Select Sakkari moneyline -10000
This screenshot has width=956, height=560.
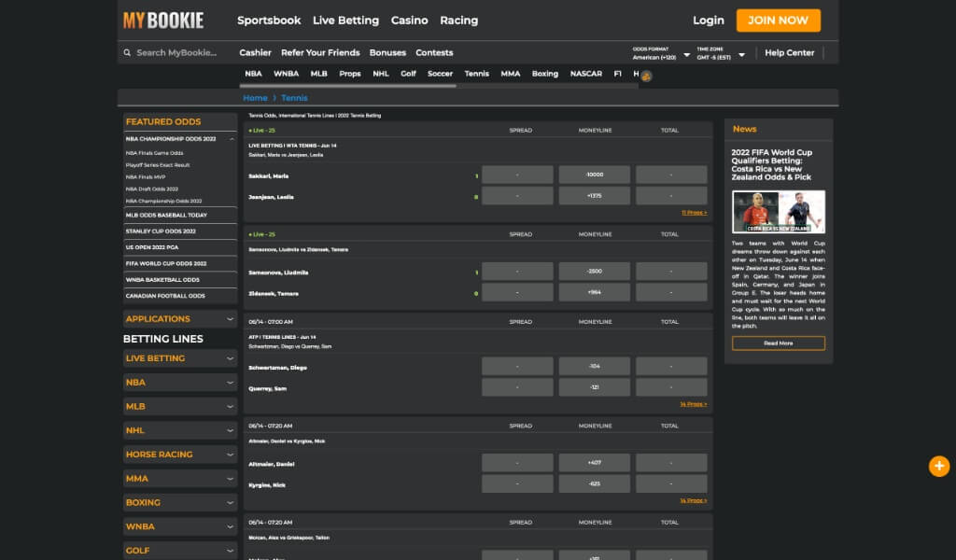[x=595, y=175]
